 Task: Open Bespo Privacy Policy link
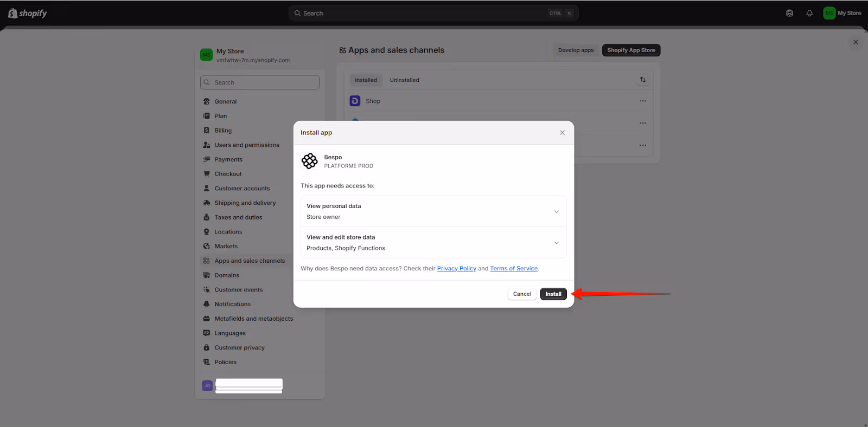pos(456,268)
